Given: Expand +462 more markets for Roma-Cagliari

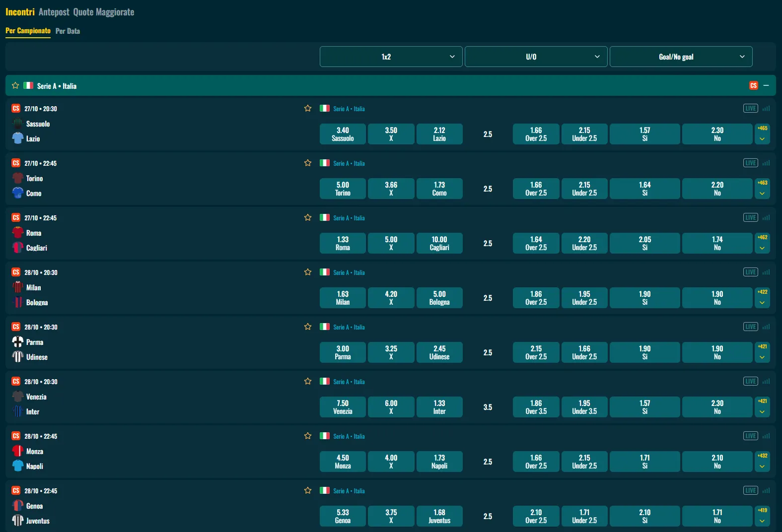Looking at the screenshot, I should [x=762, y=243].
